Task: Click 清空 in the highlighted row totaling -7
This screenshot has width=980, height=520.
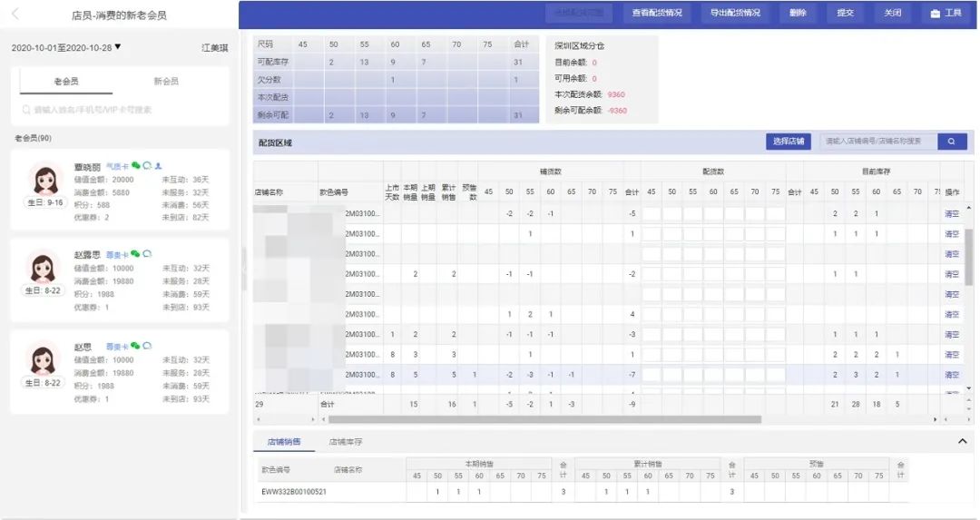Action: (x=951, y=375)
